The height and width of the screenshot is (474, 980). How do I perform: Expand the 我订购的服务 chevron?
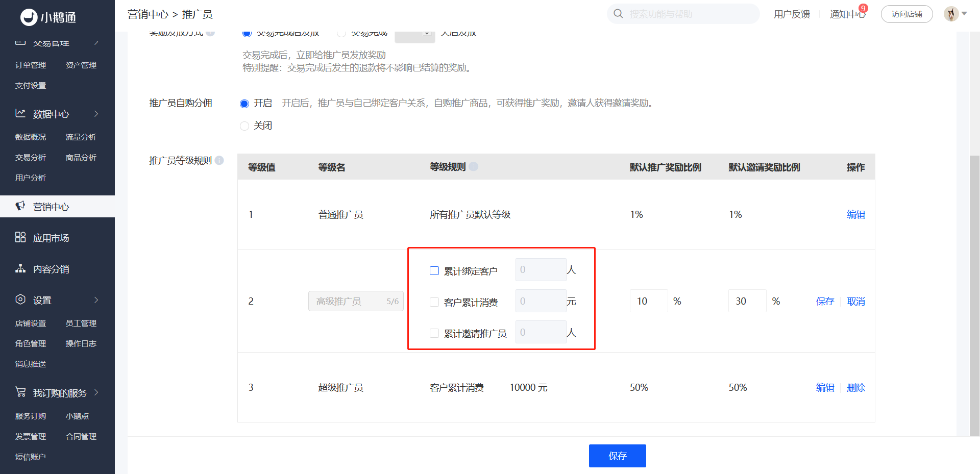pos(96,392)
